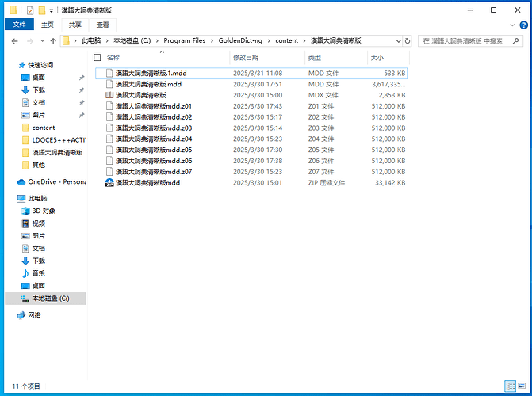The width and height of the screenshot is (532, 396).
Task: Go back to previous folder
Action: tap(14, 41)
